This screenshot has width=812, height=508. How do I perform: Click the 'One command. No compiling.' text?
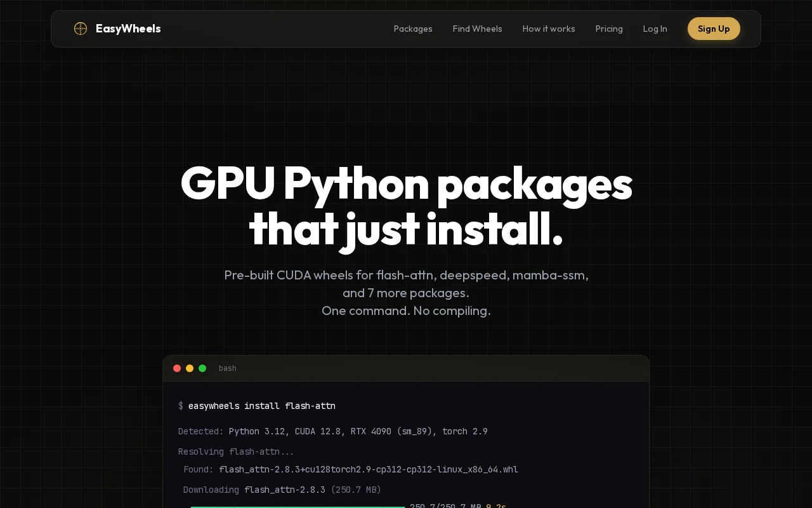tap(406, 311)
